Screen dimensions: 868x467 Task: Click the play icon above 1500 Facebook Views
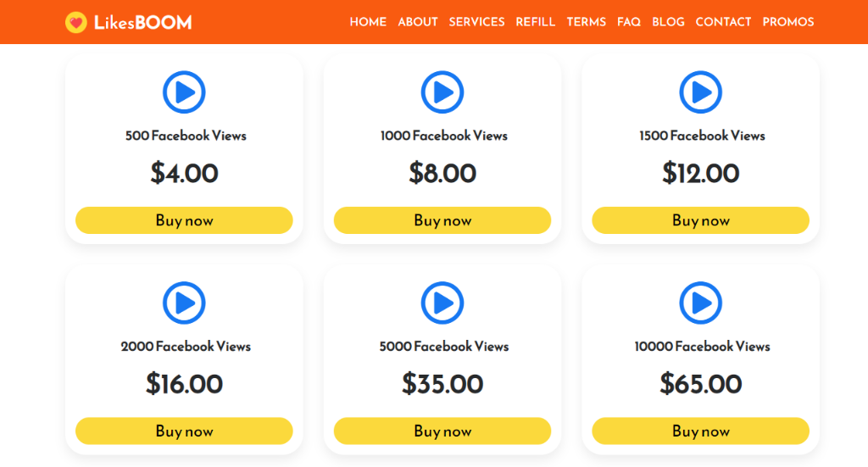[700, 92]
